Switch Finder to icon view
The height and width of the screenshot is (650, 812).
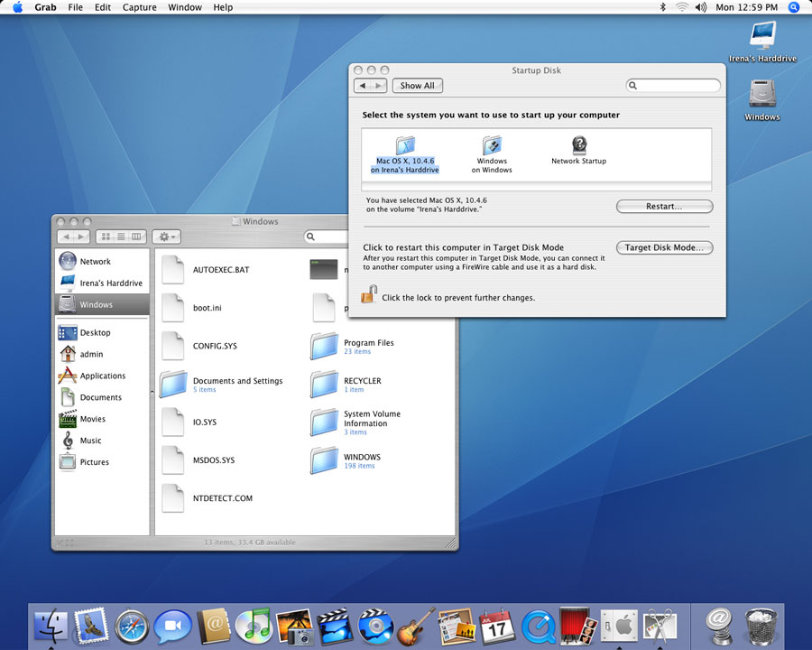[x=106, y=237]
